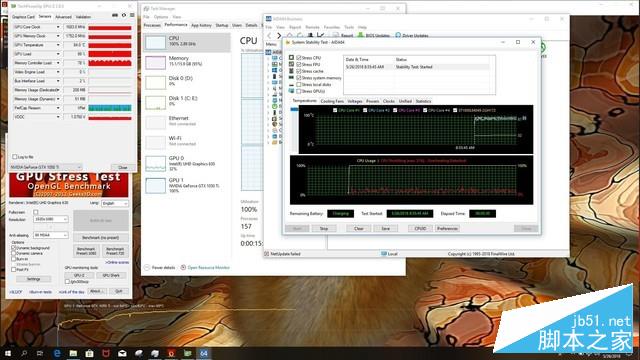Open the Anti-aliasing dropdown in FurMark
This screenshot has height=360, width=640.
pyautogui.click(x=51, y=235)
